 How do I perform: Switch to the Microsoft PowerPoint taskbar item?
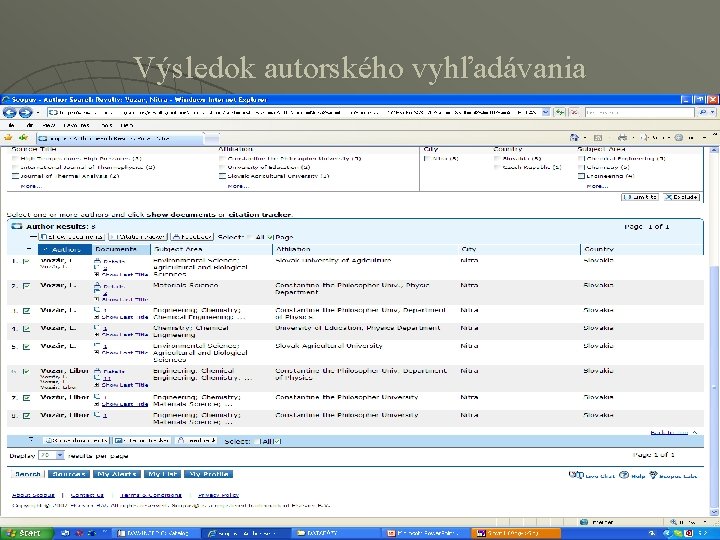pyautogui.click(x=426, y=534)
